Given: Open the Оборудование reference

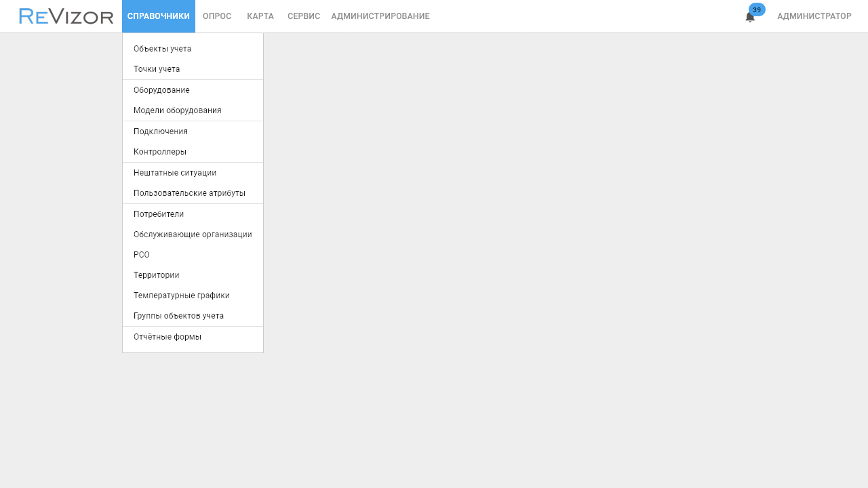Looking at the screenshot, I should pos(193,90).
